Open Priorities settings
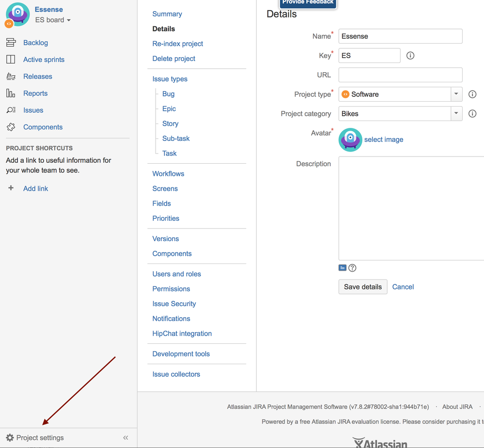Image resolution: width=484 pixels, height=448 pixels. click(166, 218)
